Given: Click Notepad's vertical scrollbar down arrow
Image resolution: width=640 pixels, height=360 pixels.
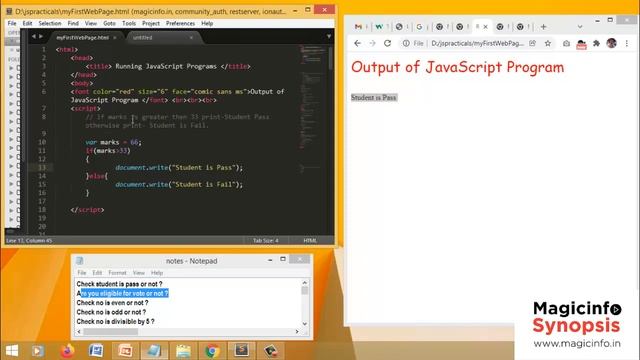Looking at the screenshot, I should 304,324.
